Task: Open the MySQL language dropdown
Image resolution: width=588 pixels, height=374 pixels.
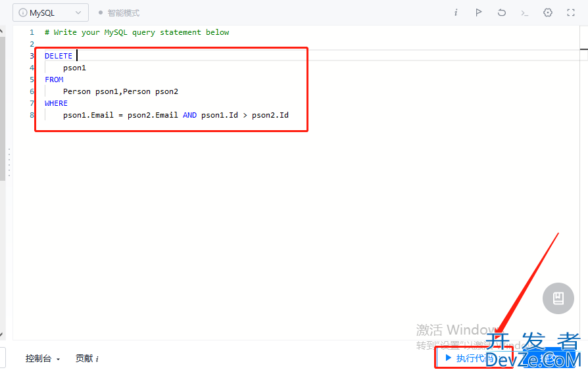Action: (51, 12)
